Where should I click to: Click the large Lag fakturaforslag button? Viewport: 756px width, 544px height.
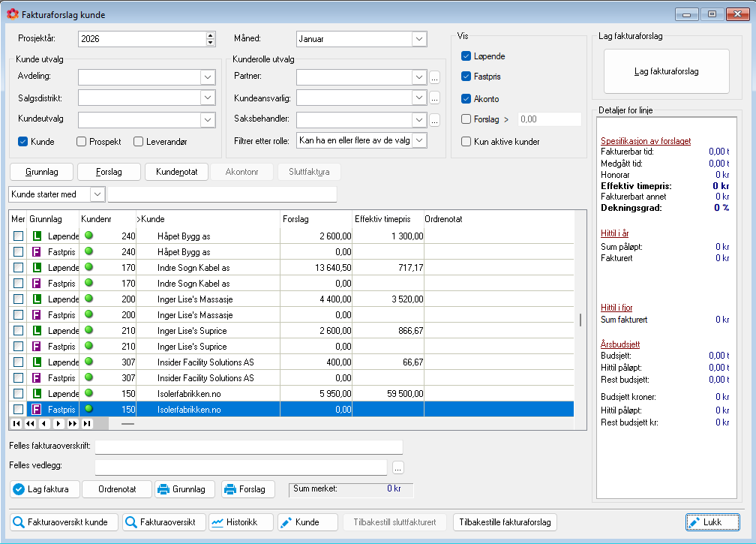click(x=667, y=71)
